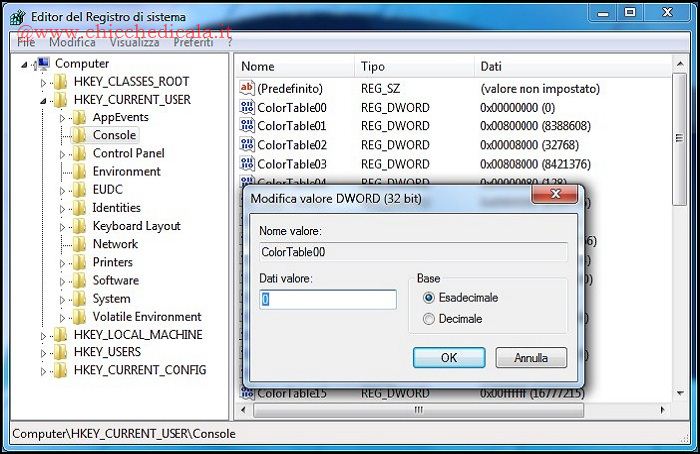Select the Esadecimale base radio button

click(x=429, y=298)
